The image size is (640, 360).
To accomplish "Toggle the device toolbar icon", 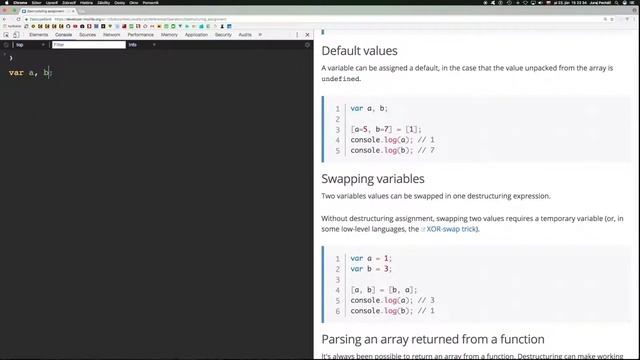I will [x=16, y=35].
